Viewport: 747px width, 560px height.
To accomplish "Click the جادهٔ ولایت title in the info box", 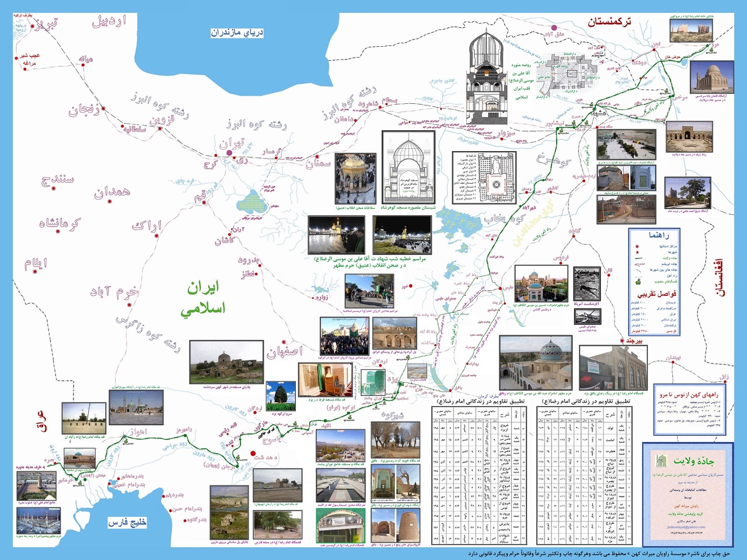I will [x=693, y=461].
